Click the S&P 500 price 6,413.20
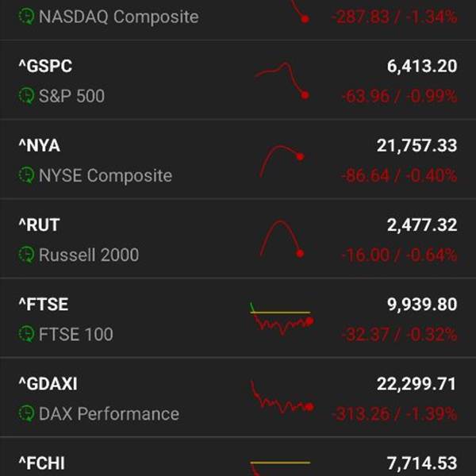 click(421, 67)
